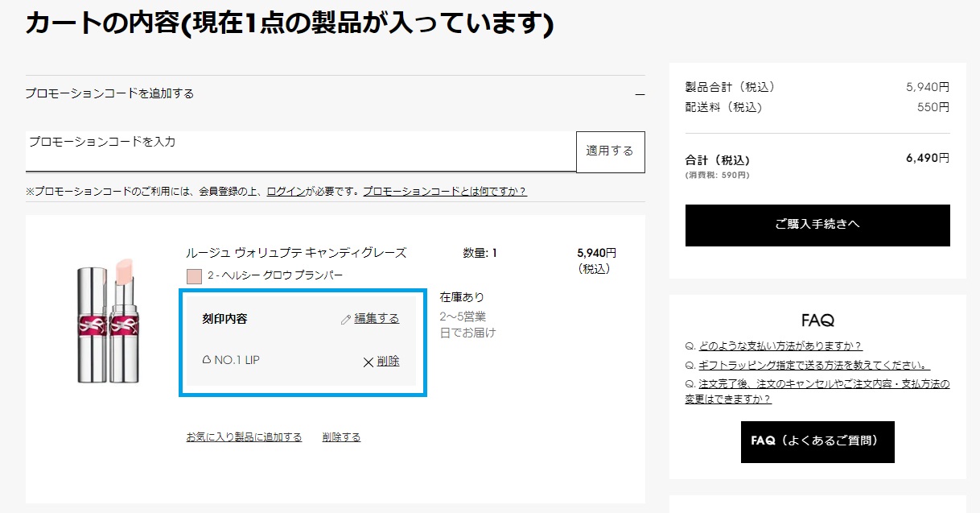Click 削除する to remove product
The height and width of the screenshot is (513, 980).
341,437
